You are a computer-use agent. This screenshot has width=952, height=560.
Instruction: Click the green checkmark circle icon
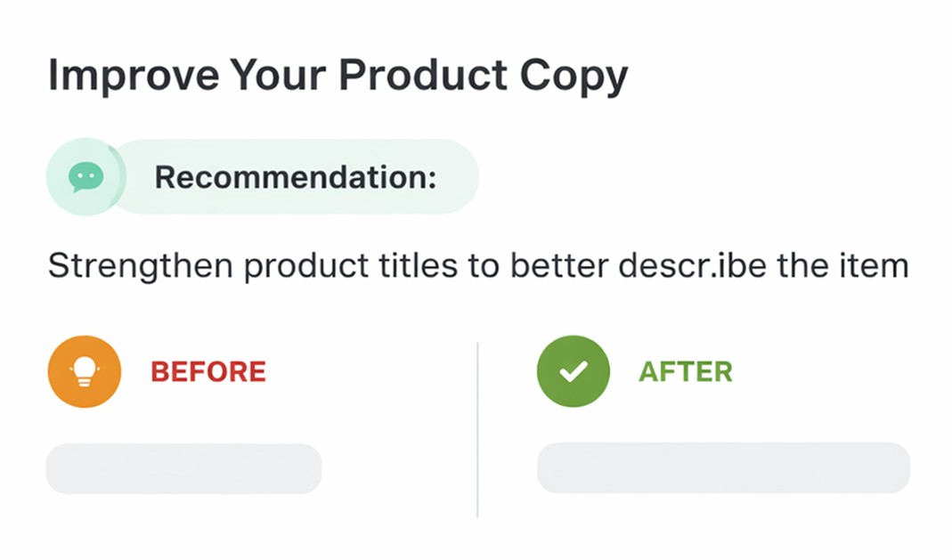coord(573,371)
